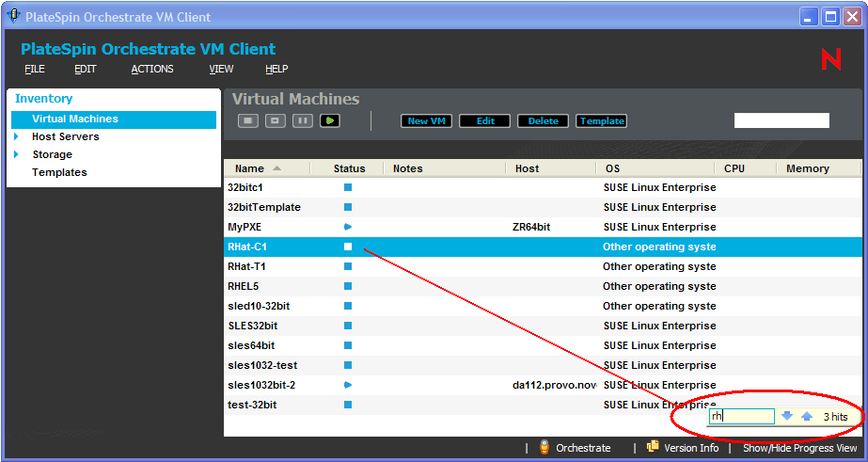Click the Version Info label

691,448
